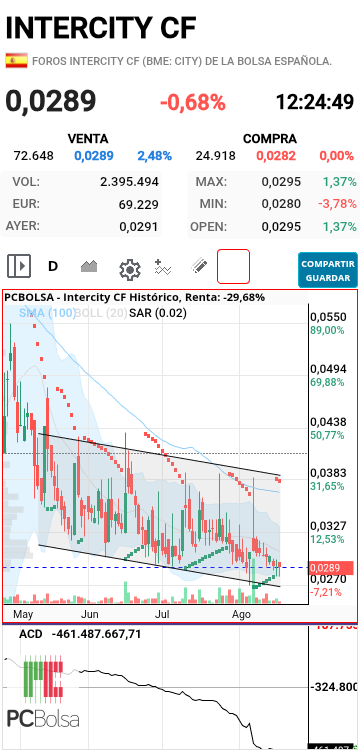Click the MIN value 0,0280
This screenshot has width=360, height=750.
coord(281,204)
